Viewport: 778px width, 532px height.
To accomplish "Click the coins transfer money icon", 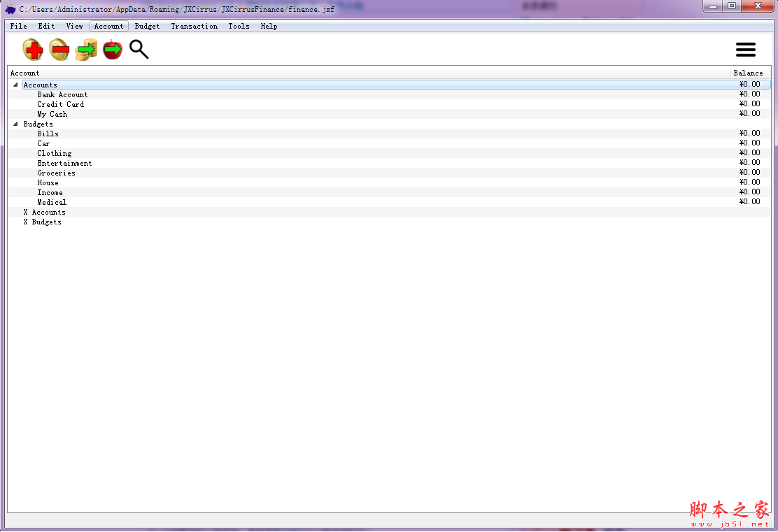I will tap(86, 50).
